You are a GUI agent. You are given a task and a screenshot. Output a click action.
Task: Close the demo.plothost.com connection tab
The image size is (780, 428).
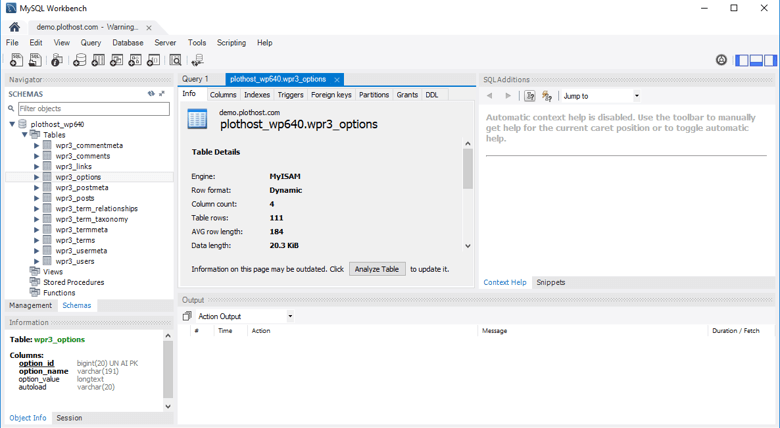point(149,28)
